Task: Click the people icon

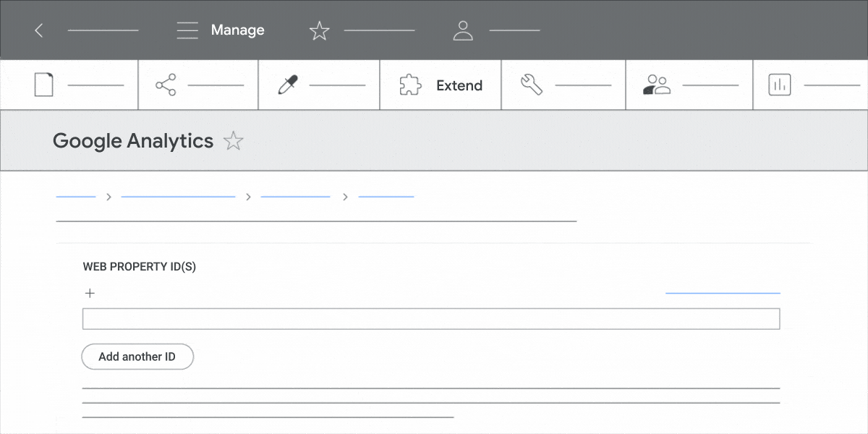Action: coord(657,85)
